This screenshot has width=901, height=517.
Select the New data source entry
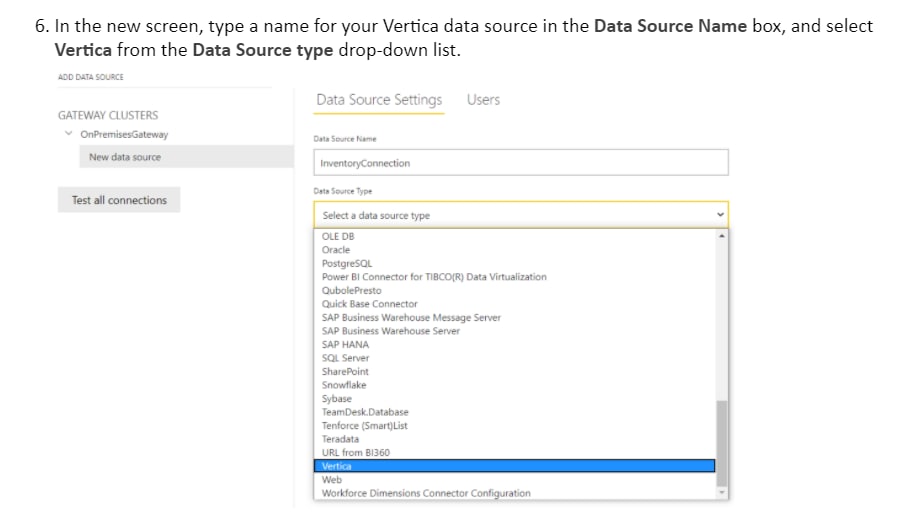(186, 156)
